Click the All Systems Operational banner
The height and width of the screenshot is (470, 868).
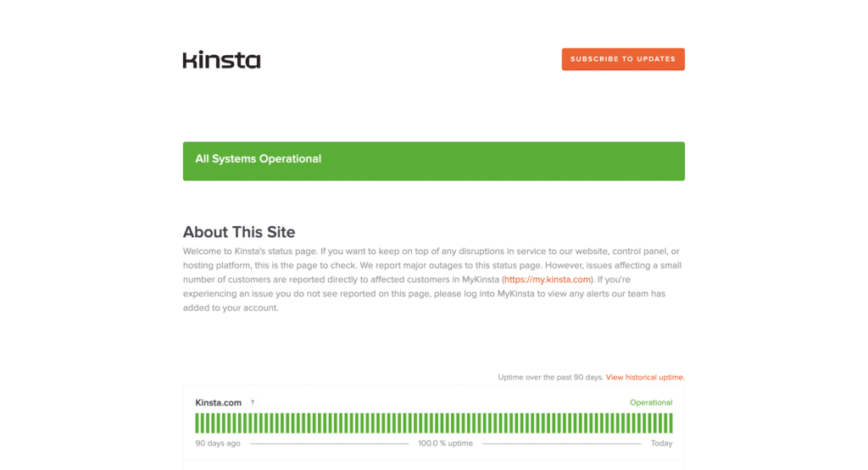(433, 161)
